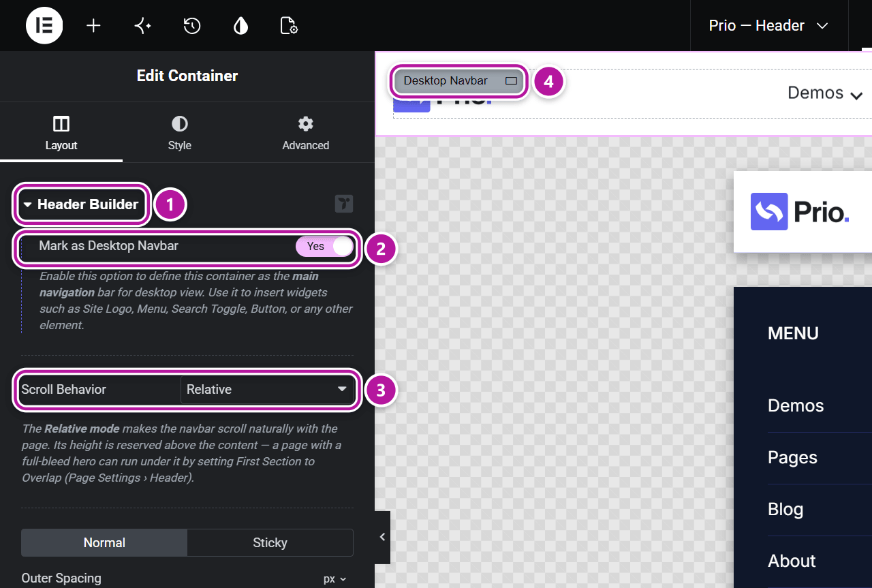
Task: Click the Outer Spacing label
Action: [x=61, y=578]
